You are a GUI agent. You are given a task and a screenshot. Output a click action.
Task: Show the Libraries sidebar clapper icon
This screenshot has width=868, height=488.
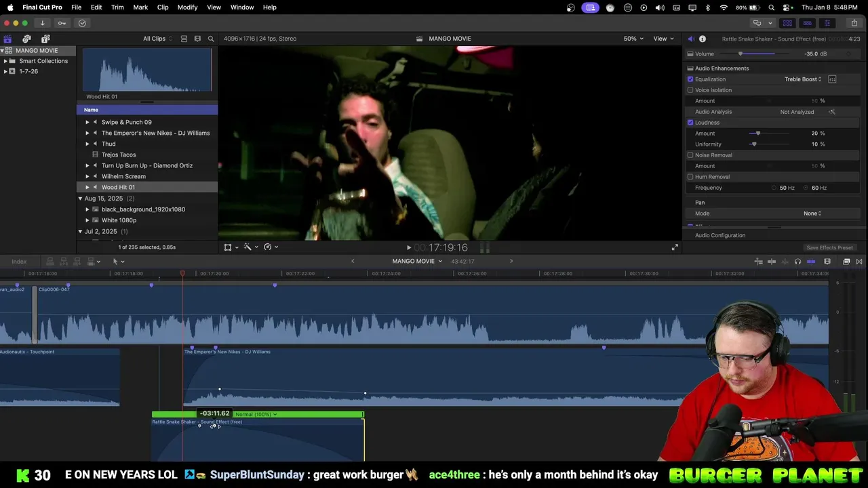tap(7, 39)
